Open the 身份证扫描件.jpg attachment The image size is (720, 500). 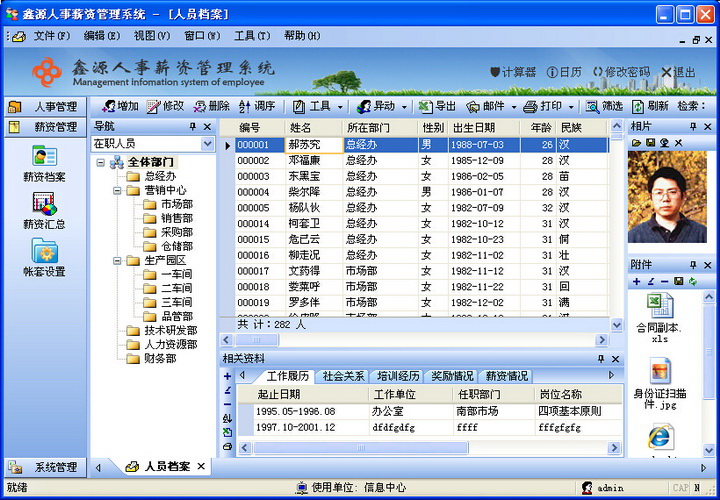(x=660, y=383)
